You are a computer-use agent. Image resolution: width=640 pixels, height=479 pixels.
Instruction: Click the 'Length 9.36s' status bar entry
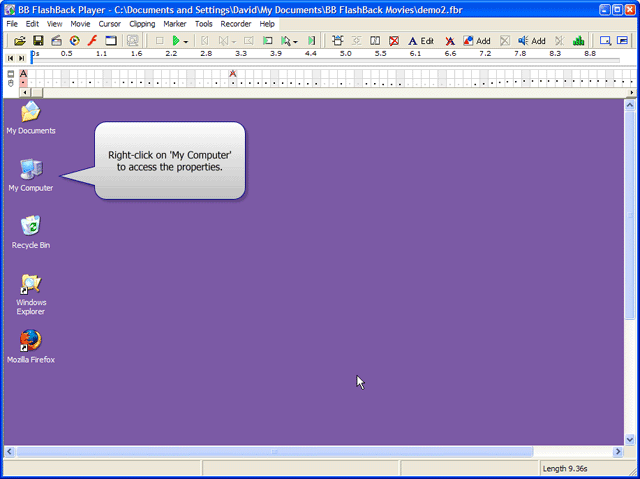click(564, 469)
